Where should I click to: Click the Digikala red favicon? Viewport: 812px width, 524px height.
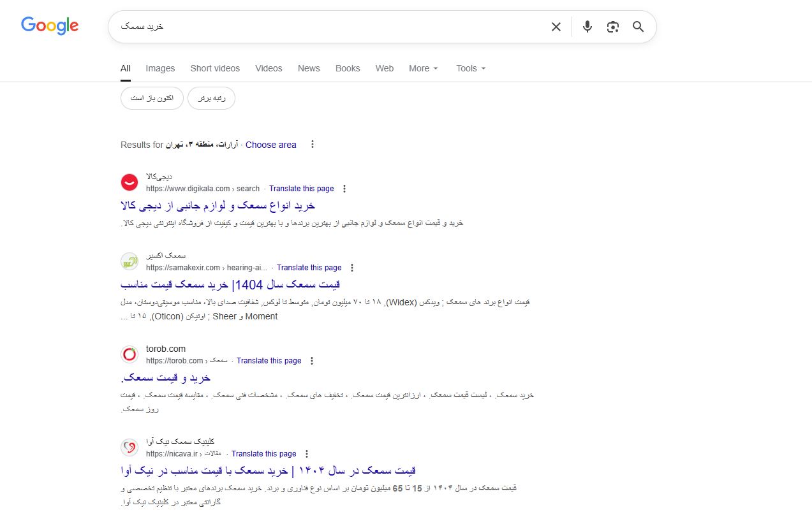(129, 182)
